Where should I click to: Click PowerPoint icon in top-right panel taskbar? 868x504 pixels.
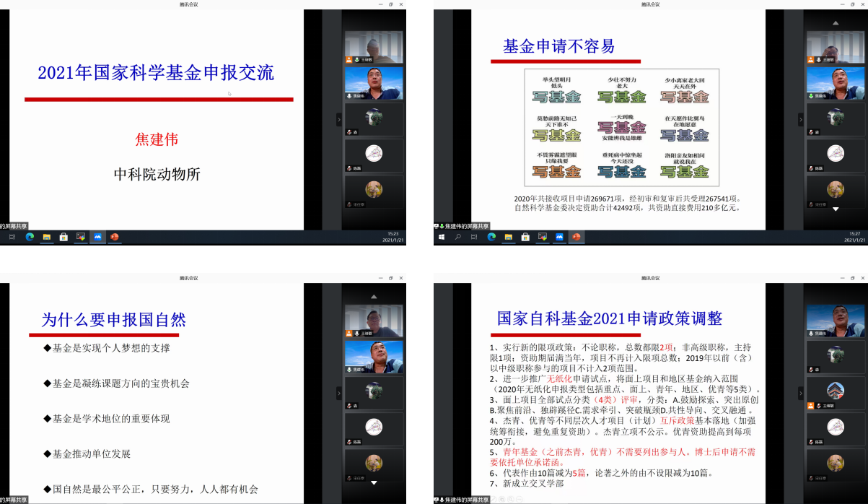(577, 237)
